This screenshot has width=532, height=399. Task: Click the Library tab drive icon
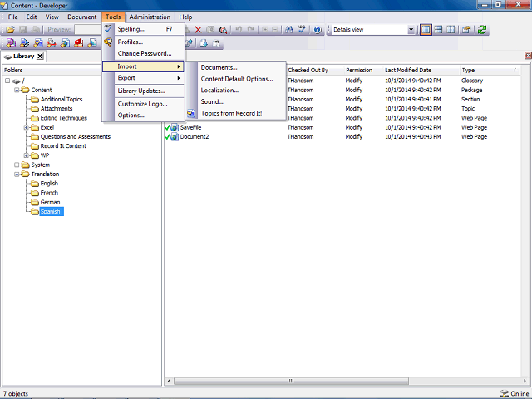pos(7,57)
